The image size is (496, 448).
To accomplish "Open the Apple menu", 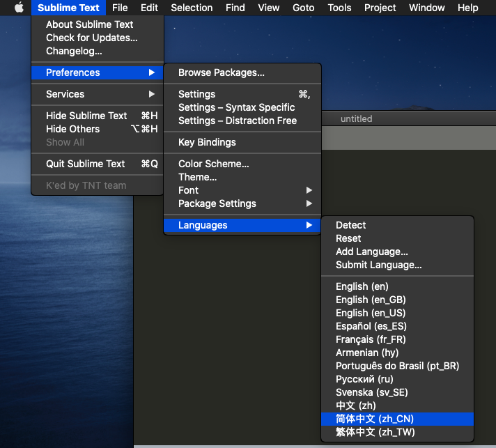I will tap(19, 7).
